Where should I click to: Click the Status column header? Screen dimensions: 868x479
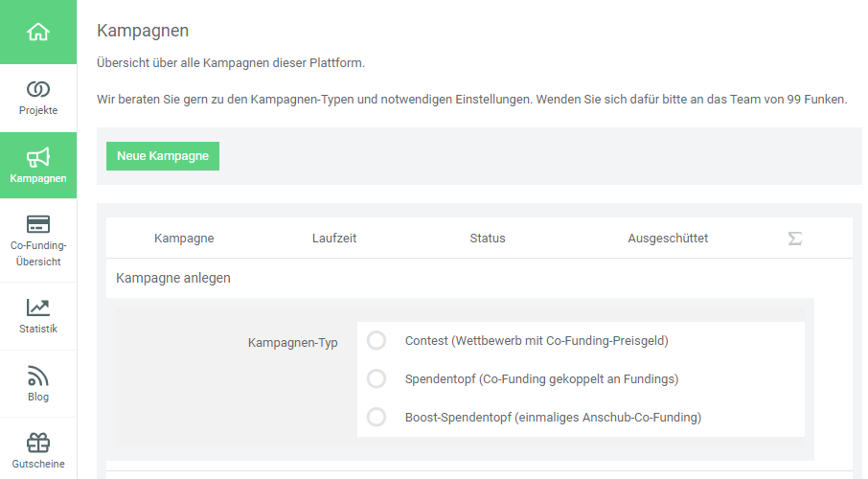pyautogui.click(x=487, y=239)
